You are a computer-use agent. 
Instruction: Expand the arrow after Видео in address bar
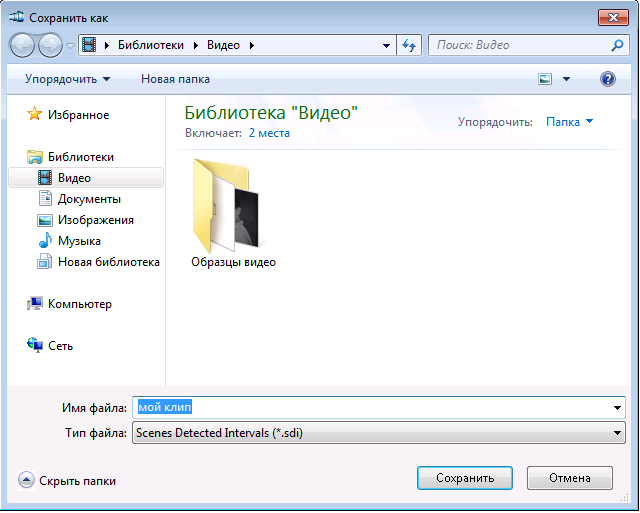pos(252,45)
